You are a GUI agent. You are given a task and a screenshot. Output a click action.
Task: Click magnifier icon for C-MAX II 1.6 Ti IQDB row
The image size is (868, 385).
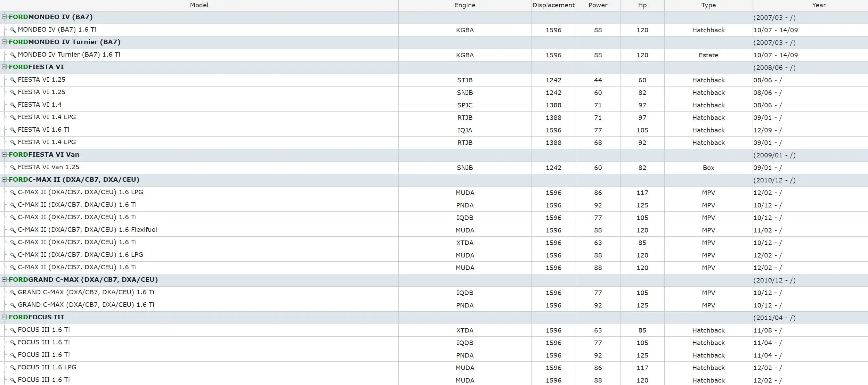[x=13, y=218]
